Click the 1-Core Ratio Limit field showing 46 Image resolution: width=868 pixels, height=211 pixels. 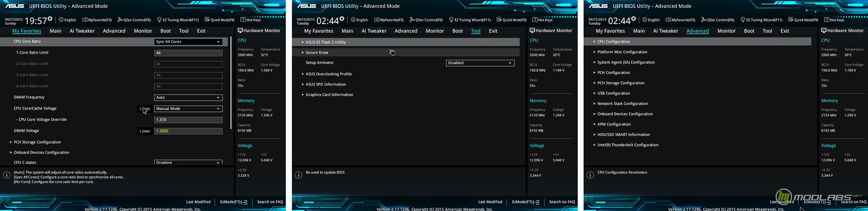pos(188,53)
